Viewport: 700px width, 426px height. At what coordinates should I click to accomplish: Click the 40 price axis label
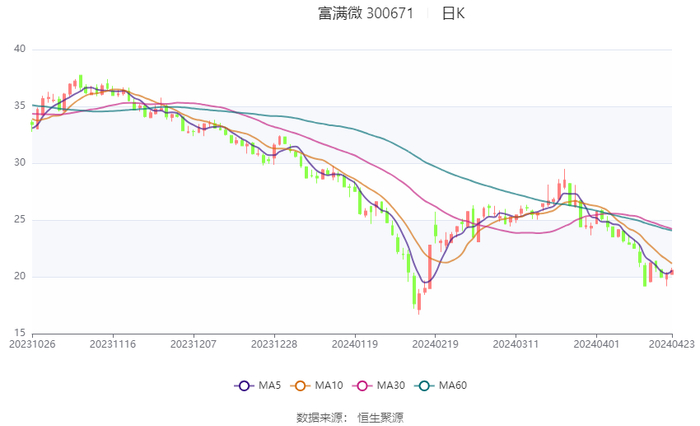pyautogui.click(x=19, y=49)
